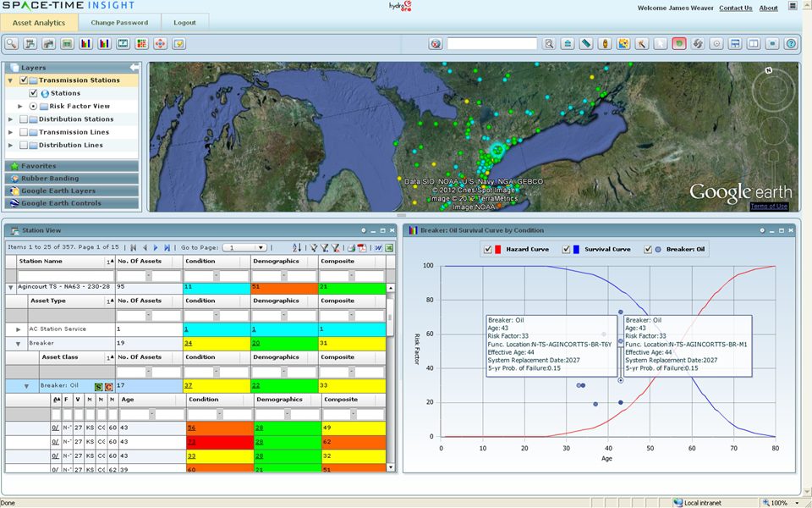Export Station View grid to PDF
This screenshot has height=508, width=812.
[361, 246]
